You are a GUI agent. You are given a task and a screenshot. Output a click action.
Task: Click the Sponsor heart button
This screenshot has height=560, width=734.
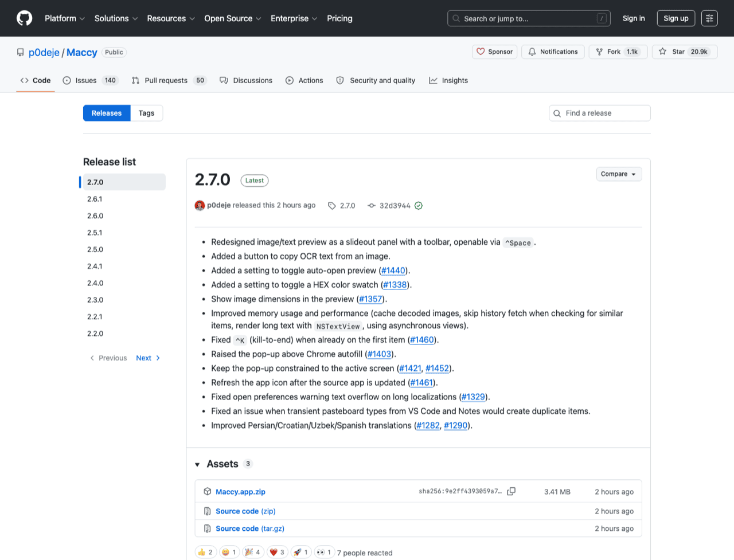(494, 52)
